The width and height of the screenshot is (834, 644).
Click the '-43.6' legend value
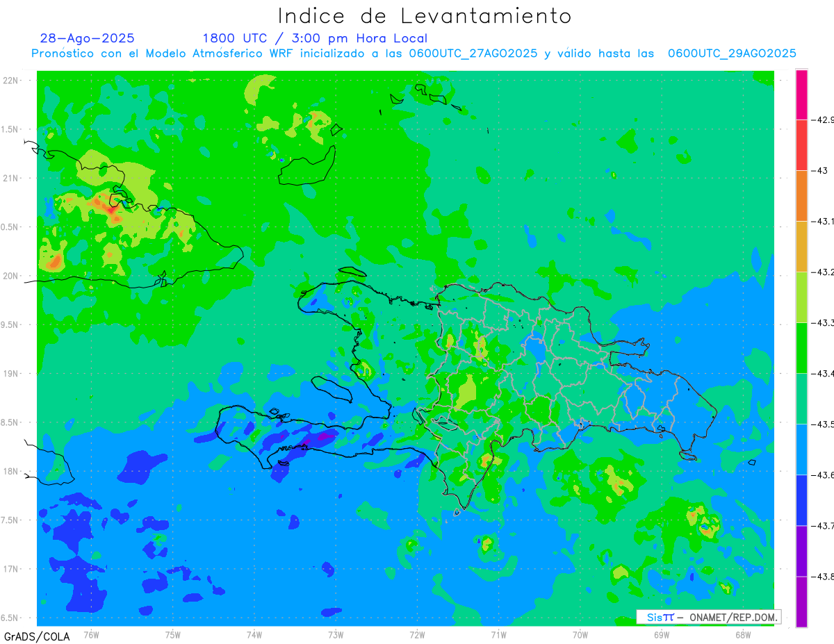point(824,474)
